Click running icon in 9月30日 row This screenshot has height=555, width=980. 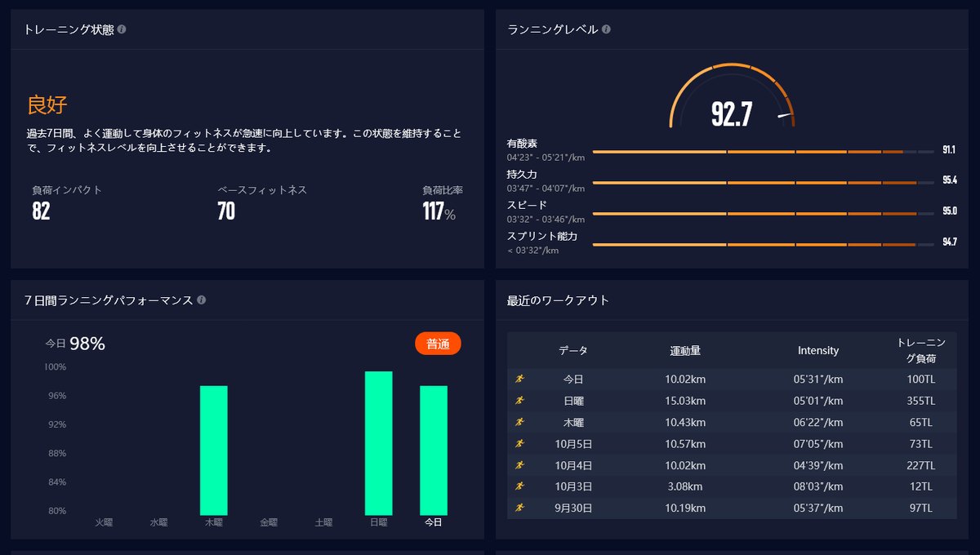click(519, 508)
